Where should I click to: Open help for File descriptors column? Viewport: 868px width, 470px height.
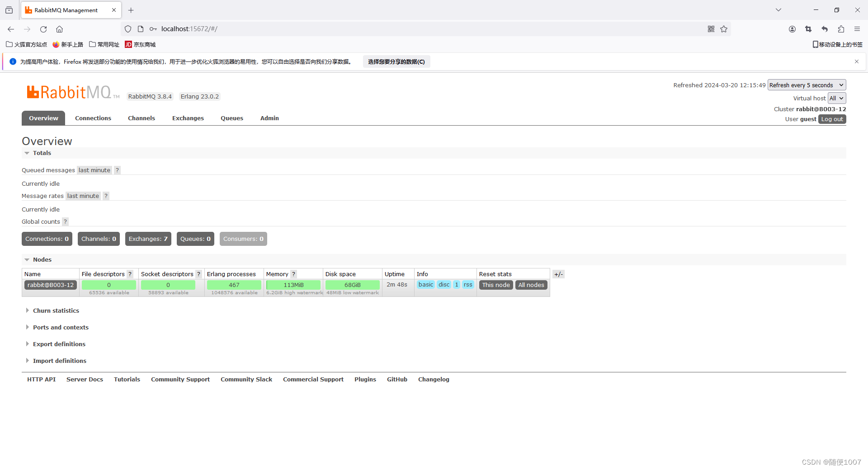(130, 274)
